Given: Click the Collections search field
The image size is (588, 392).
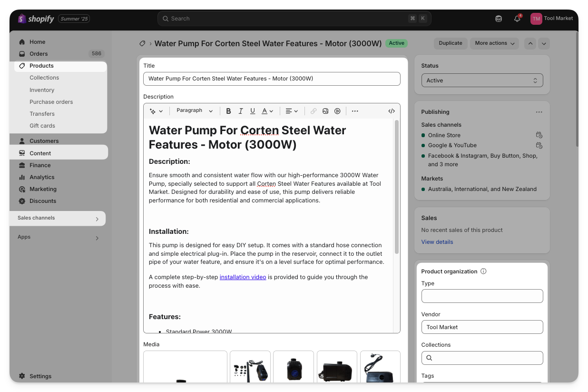Looking at the screenshot, I should [x=482, y=358].
